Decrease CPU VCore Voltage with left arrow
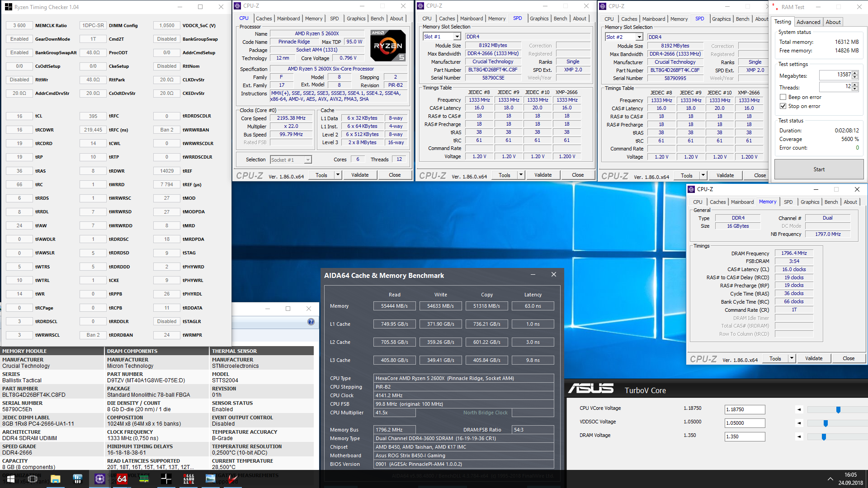868x488 pixels. point(799,410)
